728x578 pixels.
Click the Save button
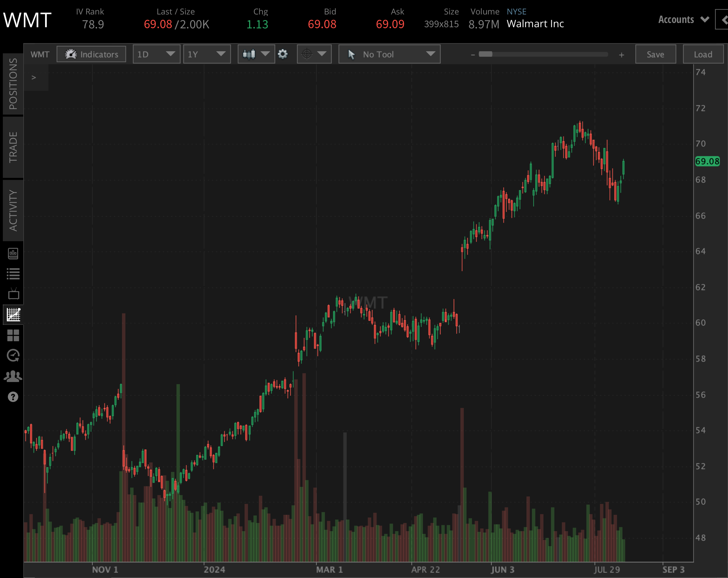(655, 54)
